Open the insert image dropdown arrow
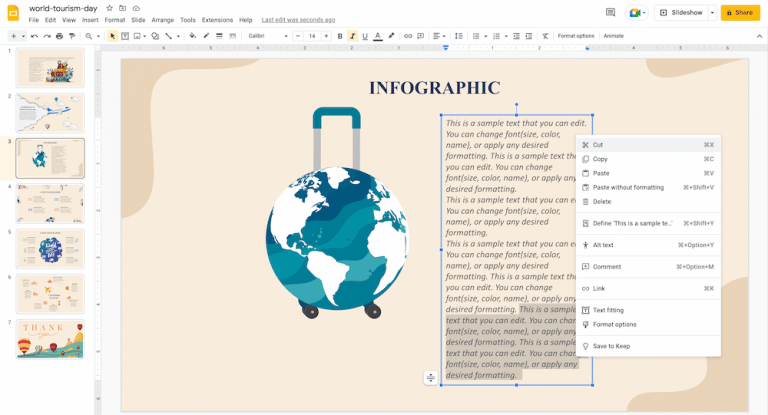The width and height of the screenshot is (768, 415). (144, 36)
